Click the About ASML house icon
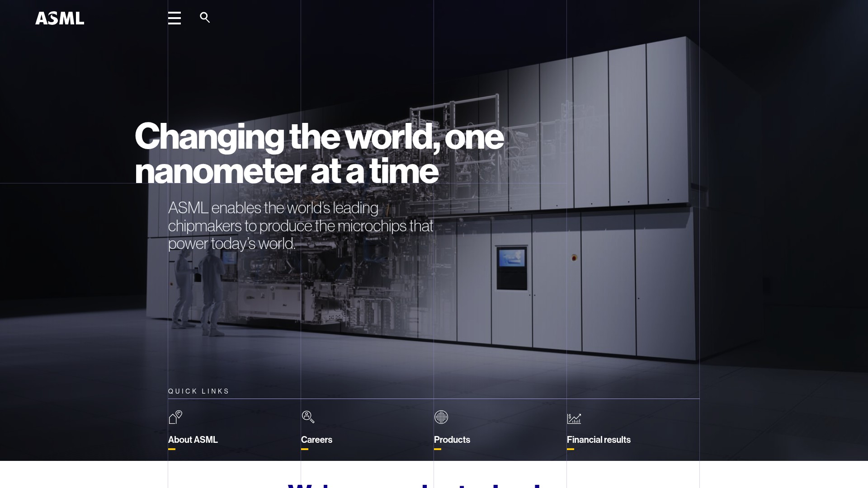Screen dimensions: 868x488 point(175,417)
